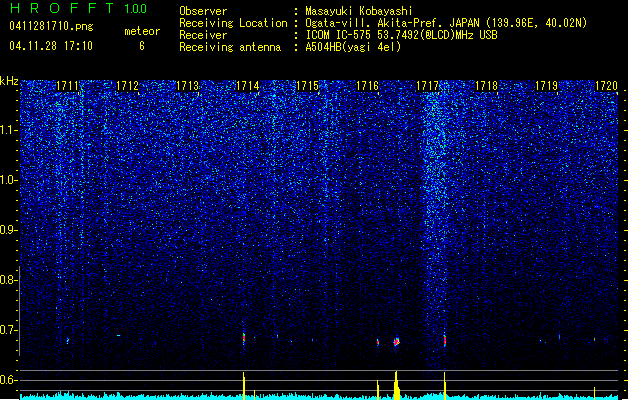
Task: Click the short horizontal echo near 1712
Action: pos(118,335)
